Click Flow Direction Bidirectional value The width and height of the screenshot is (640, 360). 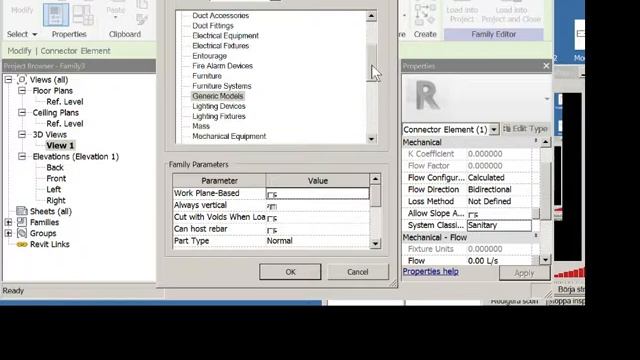click(x=499, y=189)
